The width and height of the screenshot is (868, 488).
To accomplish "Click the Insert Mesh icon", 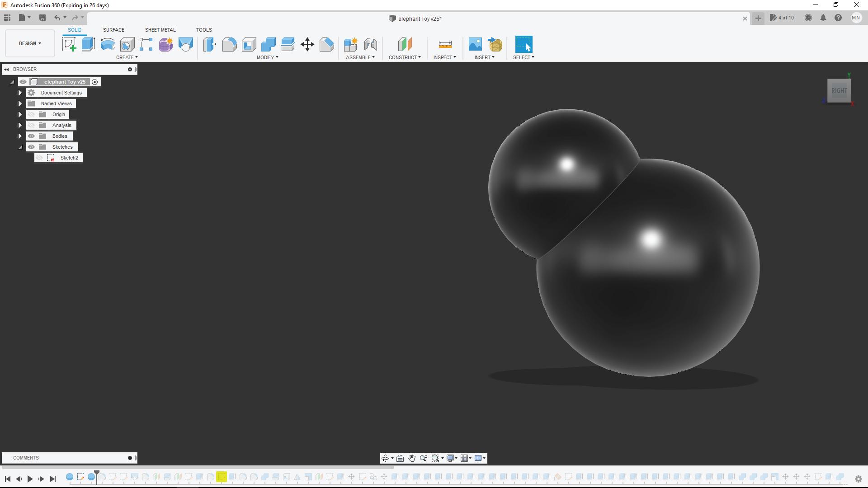I will tap(495, 44).
